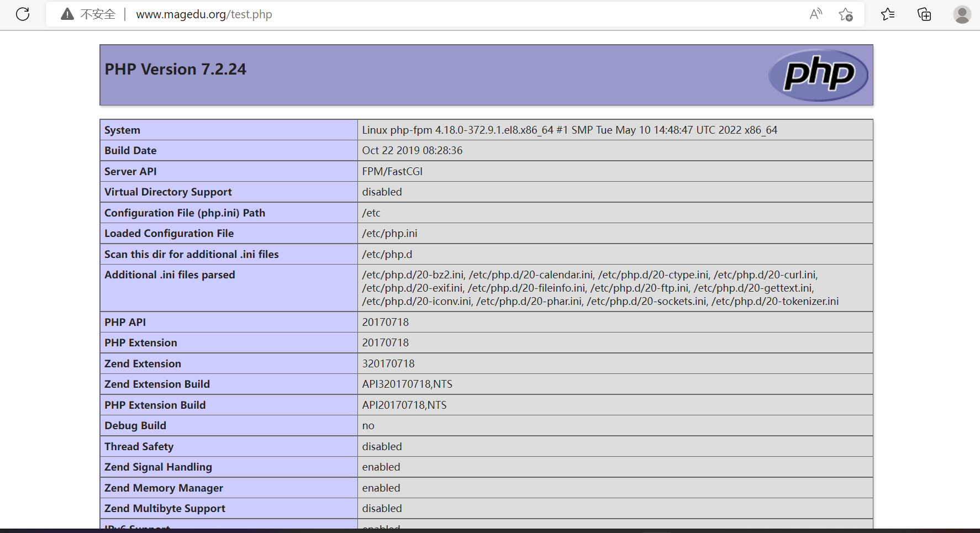Click the 'no' value for Debug Build
The width and height of the screenshot is (980, 533).
(368, 426)
